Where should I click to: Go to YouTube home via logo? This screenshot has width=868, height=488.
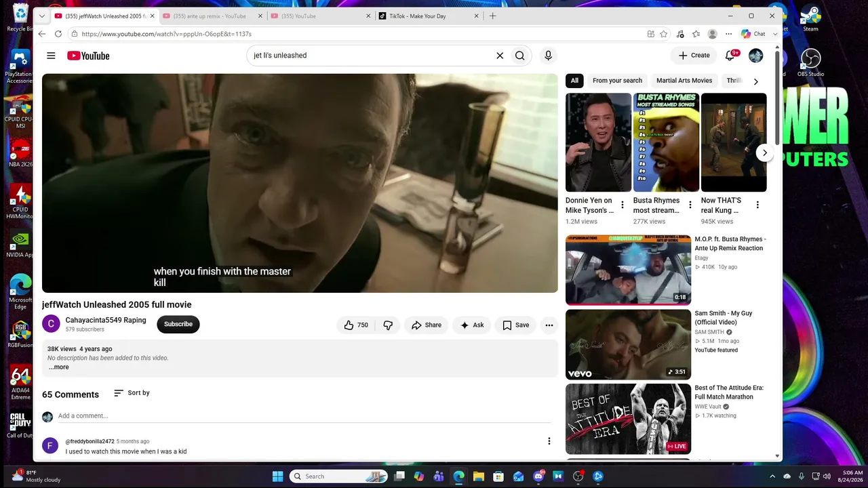[x=88, y=56]
